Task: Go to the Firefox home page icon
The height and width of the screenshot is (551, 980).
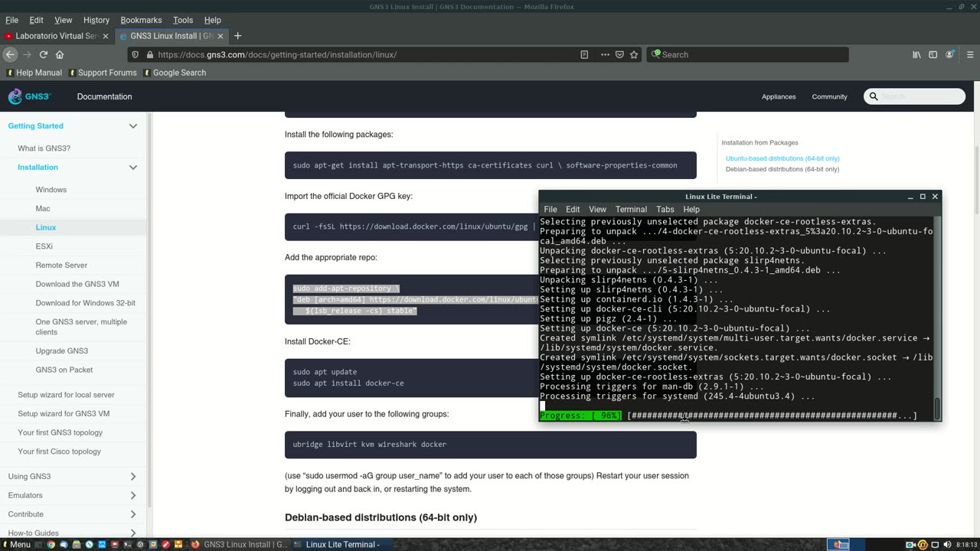Action: point(60,54)
